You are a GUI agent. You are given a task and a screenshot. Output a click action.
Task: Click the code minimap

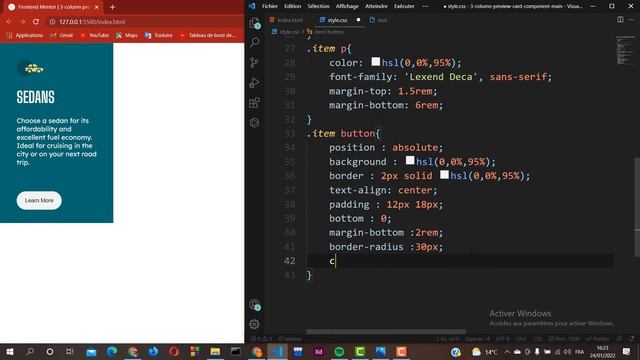(x=624, y=50)
